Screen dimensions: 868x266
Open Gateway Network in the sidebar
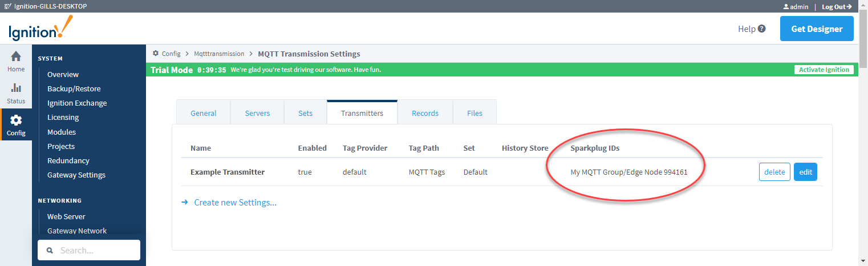[77, 231]
